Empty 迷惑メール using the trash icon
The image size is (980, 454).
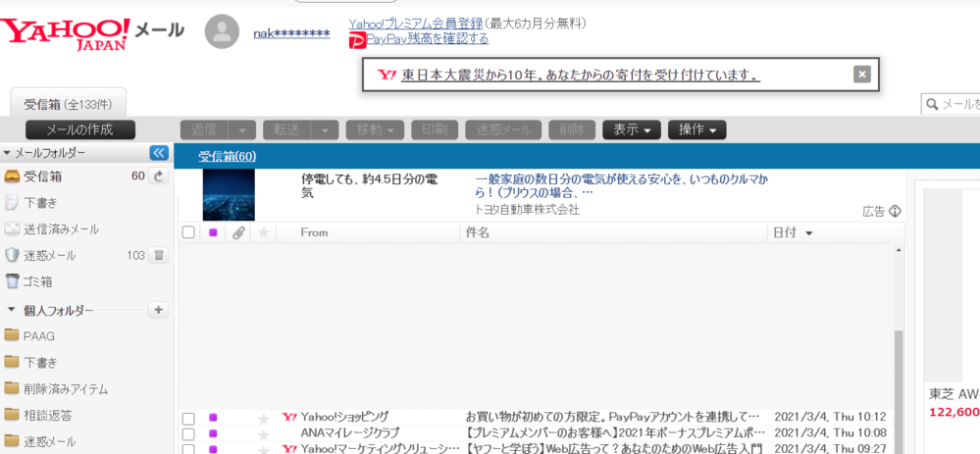(159, 255)
